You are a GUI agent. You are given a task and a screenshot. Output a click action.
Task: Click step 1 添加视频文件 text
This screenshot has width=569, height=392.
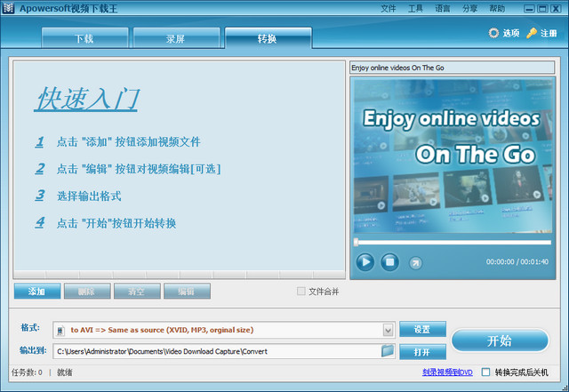(129, 142)
